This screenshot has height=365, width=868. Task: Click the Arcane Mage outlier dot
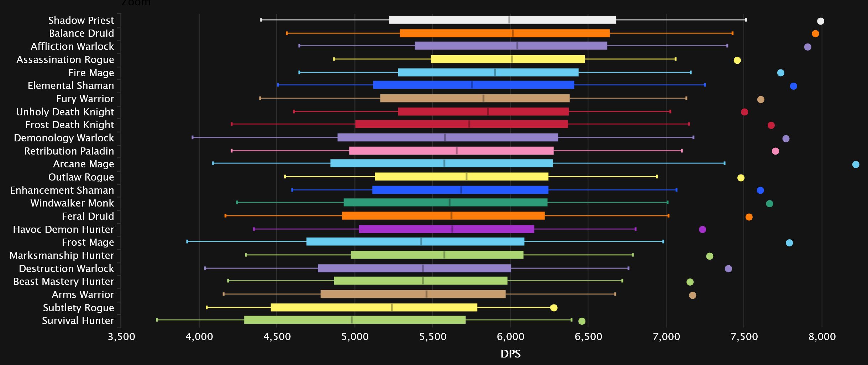(856, 165)
